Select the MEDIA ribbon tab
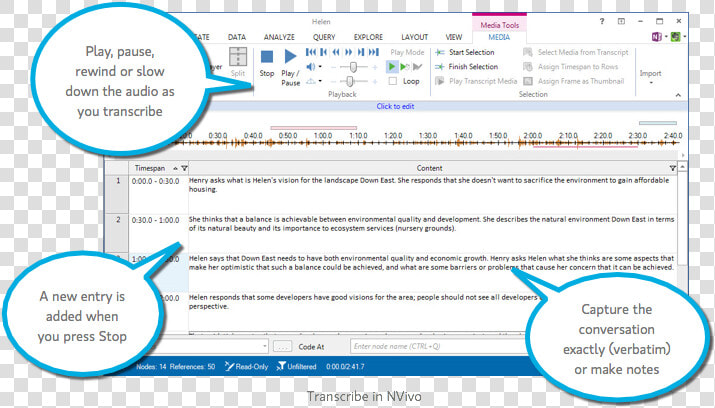715x408 pixels. pyautogui.click(x=499, y=37)
